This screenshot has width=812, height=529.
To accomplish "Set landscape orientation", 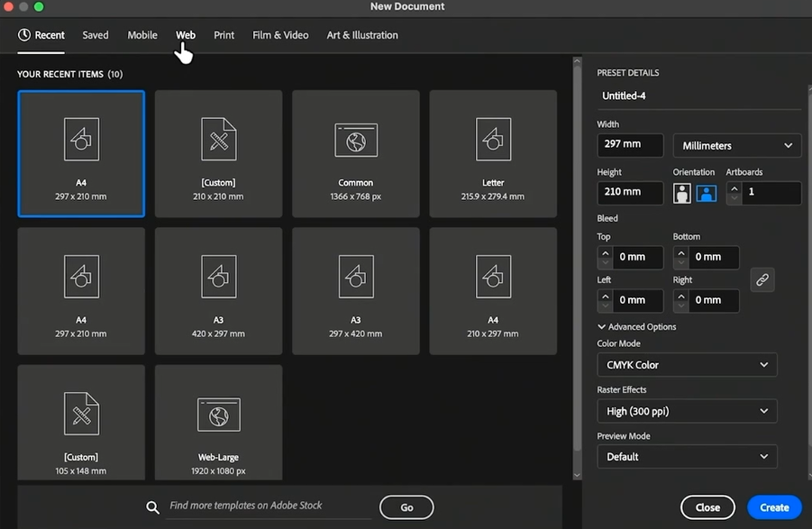I will pyautogui.click(x=707, y=193).
